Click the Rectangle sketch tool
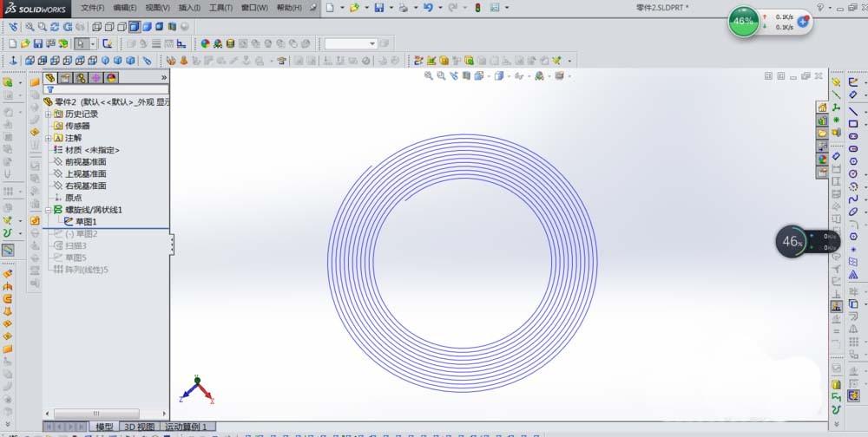This screenshot has width=868, height=437. tap(853, 124)
